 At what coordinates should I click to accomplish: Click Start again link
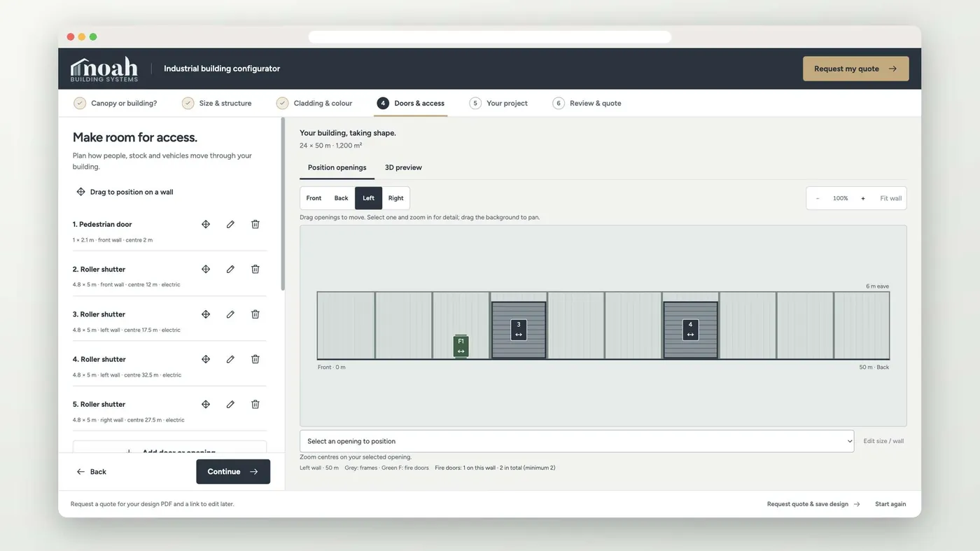[x=890, y=504]
